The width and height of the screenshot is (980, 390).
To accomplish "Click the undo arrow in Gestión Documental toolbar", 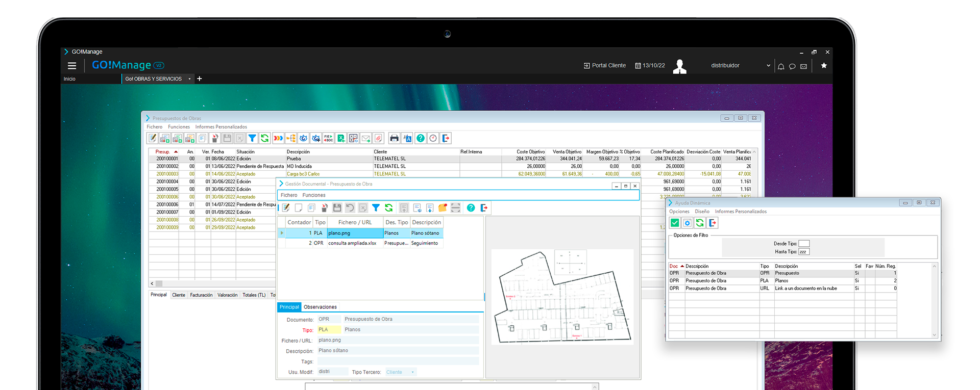I will click(350, 207).
